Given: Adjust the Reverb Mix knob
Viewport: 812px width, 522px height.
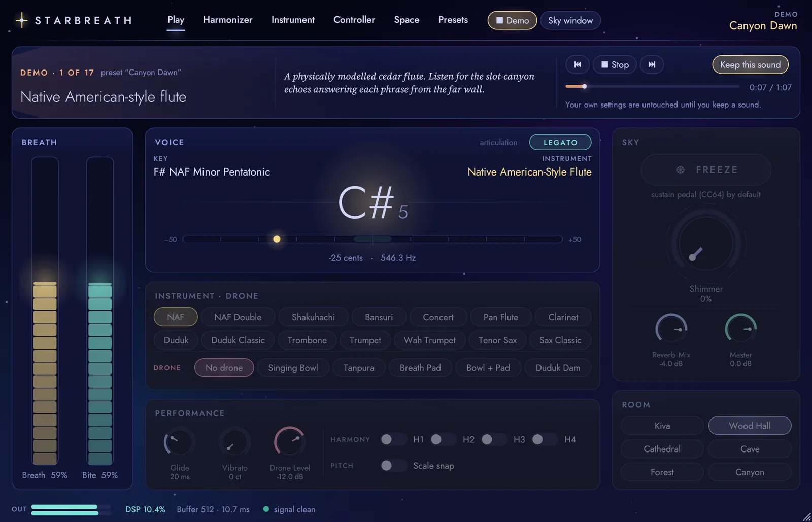Looking at the screenshot, I should (671, 329).
